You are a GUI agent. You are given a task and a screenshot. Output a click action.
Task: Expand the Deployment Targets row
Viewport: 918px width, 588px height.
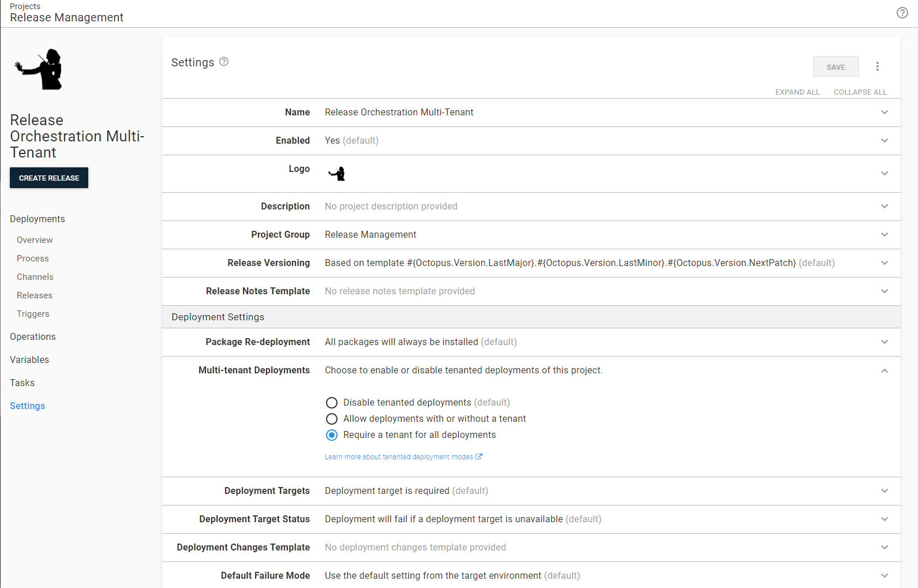pos(885,491)
